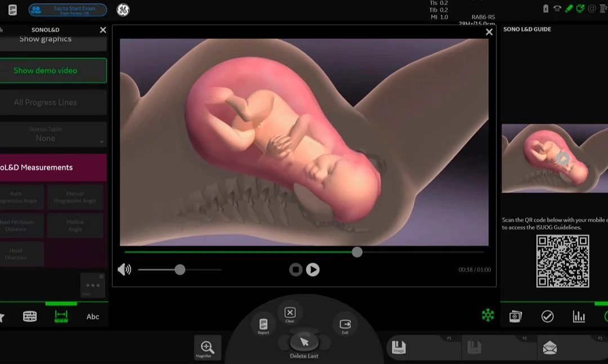
Task: Click the GE phone service icon
Action: pos(557,8)
